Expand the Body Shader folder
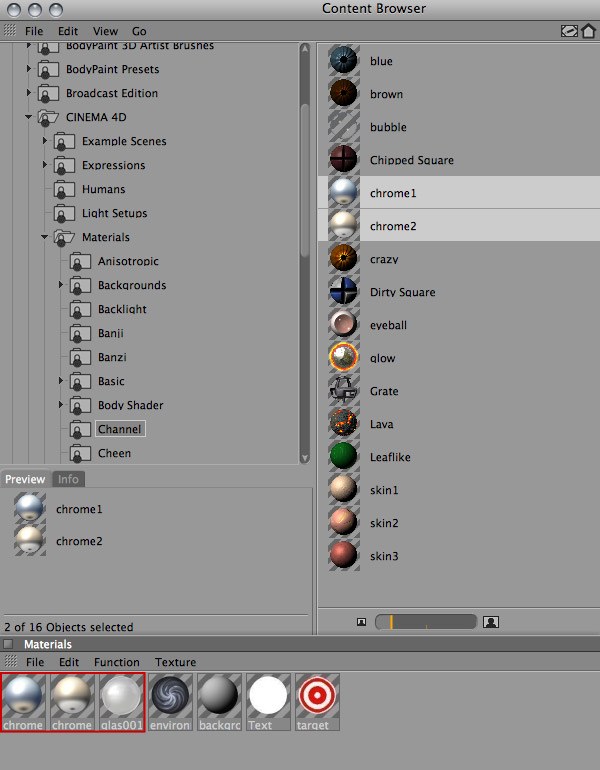 click(60, 405)
